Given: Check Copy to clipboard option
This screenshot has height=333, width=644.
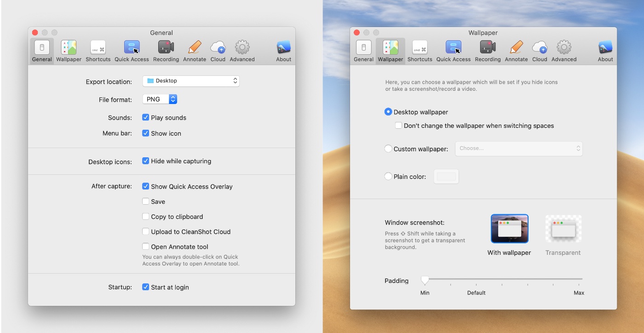Looking at the screenshot, I should [146, 217].
